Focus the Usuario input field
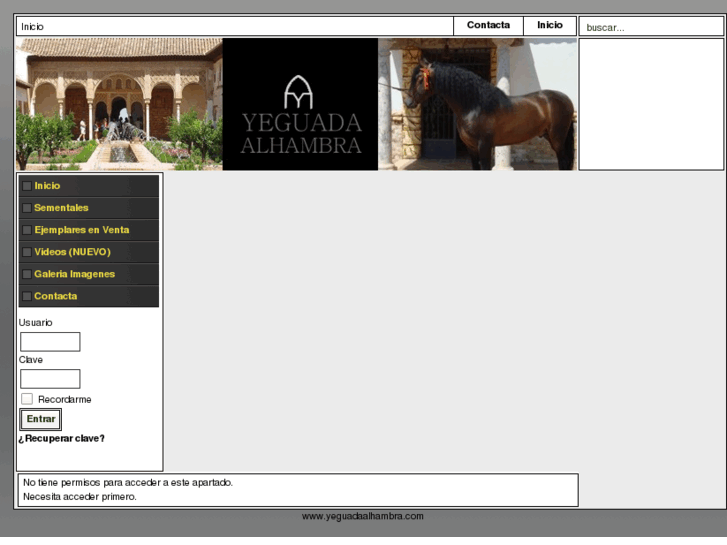 coord(50,342)
